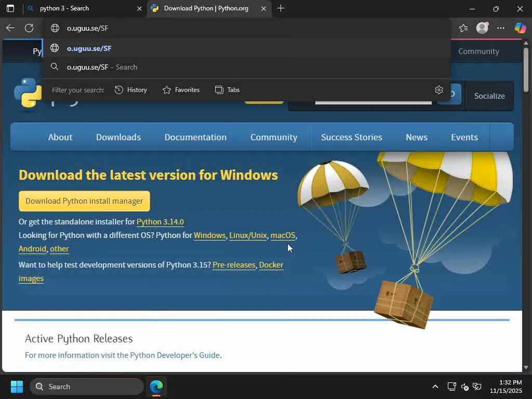Filter suggestions by Favorites
The image size is (532, 399).
pyautogui.click(x=181, y=90)
